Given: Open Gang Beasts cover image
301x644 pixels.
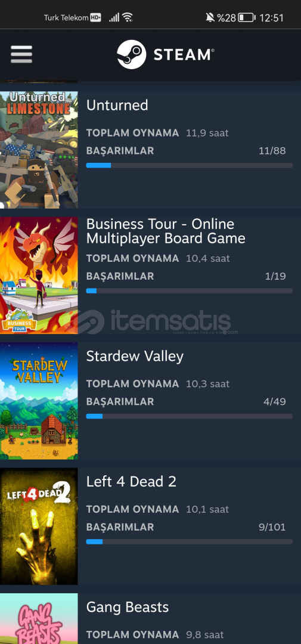Looking at the screenshot, I should coord(39,618).
